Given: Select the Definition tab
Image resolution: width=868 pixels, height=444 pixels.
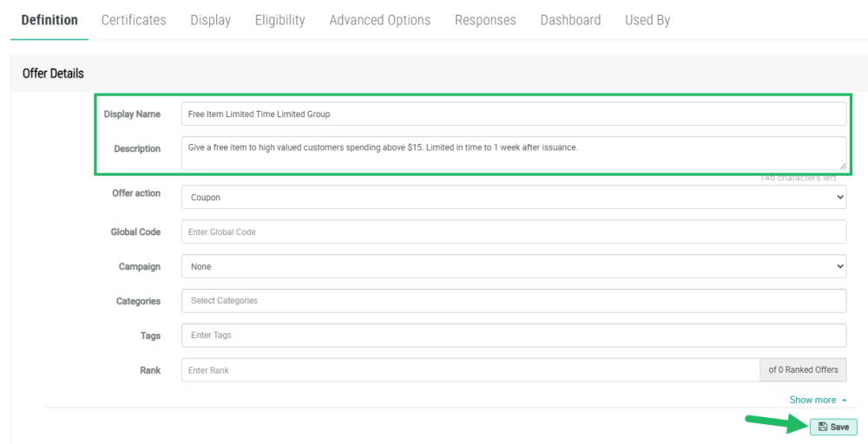Looking at the screenshot, I should [x=49, y=20].
